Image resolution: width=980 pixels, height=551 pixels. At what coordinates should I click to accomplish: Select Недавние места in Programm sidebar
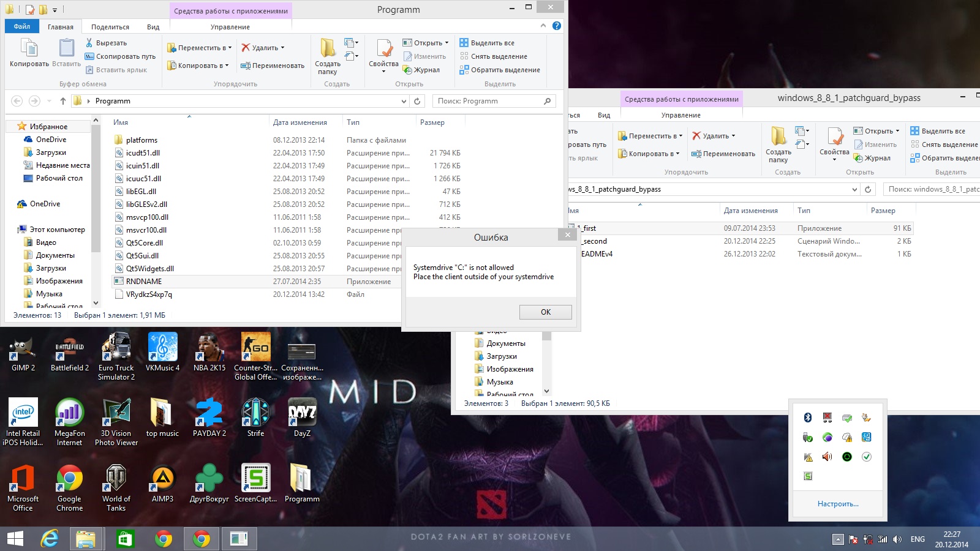coord(62,165)
